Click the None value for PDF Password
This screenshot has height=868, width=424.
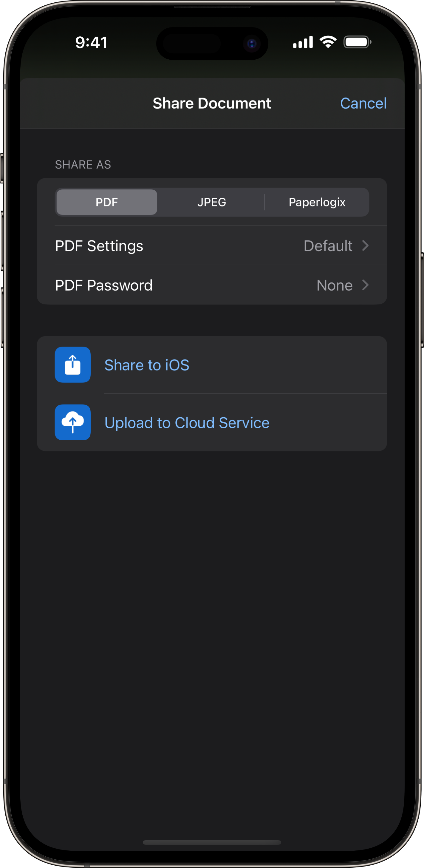(x=335, y=285)
